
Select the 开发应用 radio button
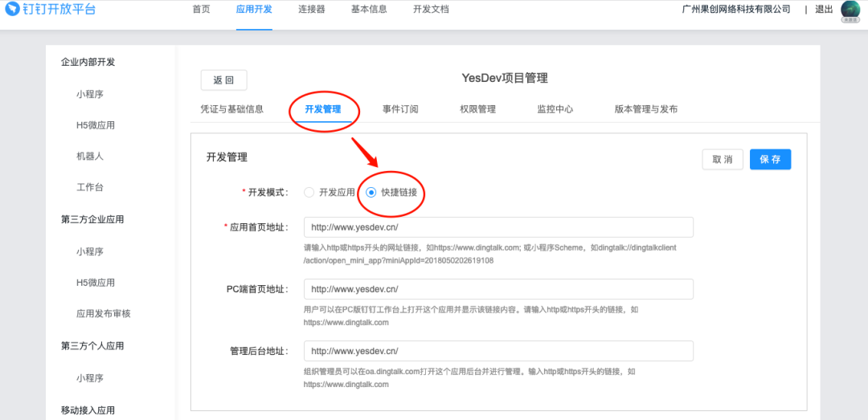[309, 193]
